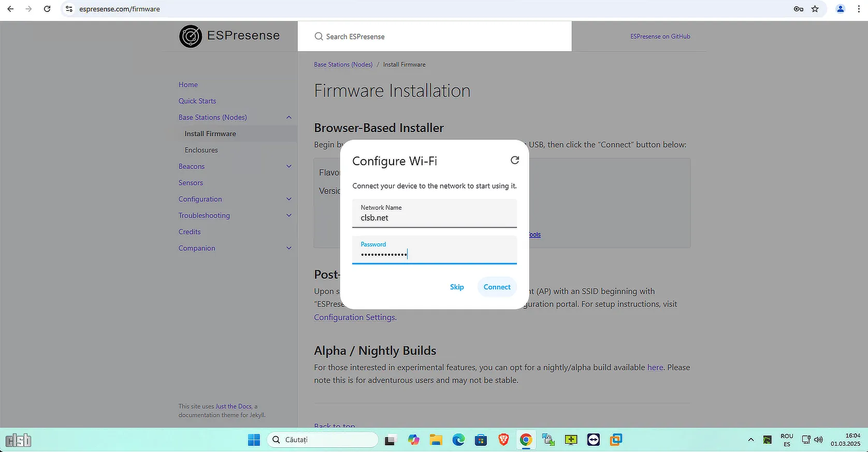Click the Connect button in the dialog

pos(497,287)
